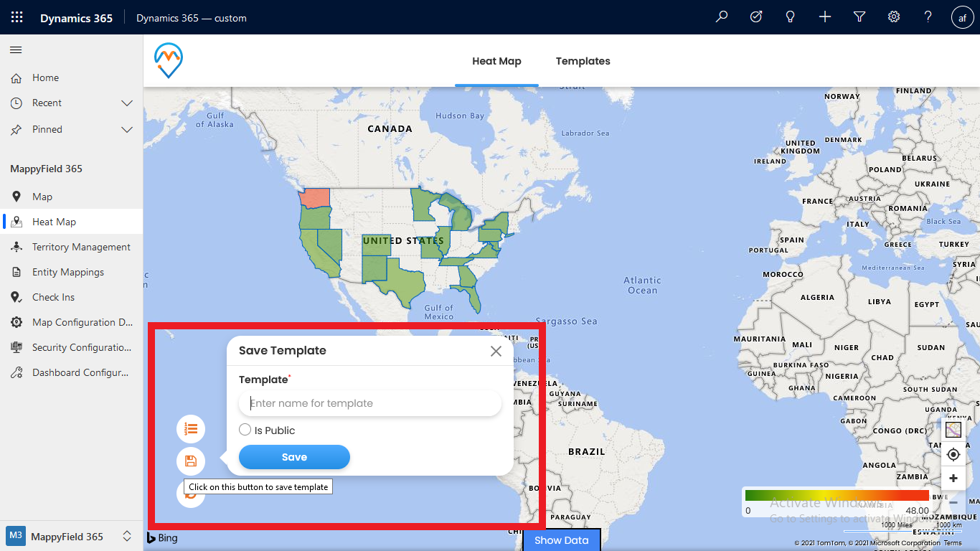Screen dimensions: 980x551
Task: Click the Dynamics 365 title link
Action: (x=76, y=18)
